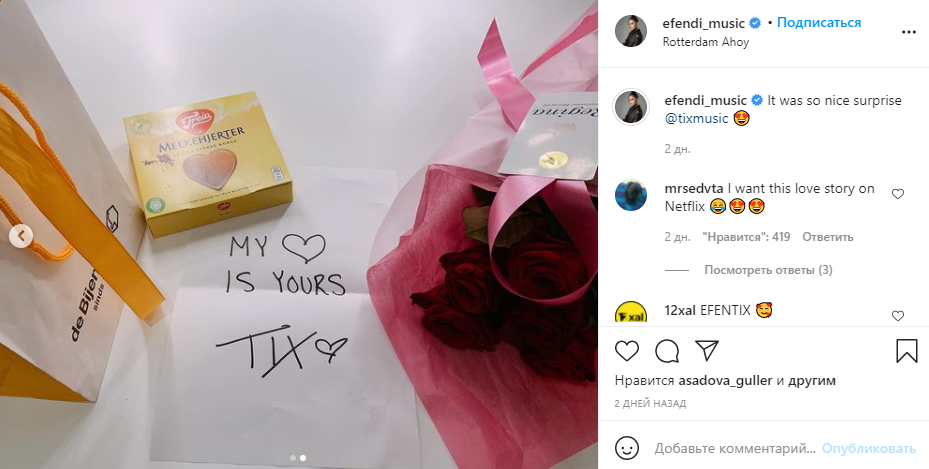Share post using paper plane icon

pyautogui.click(x=707, y=351)
